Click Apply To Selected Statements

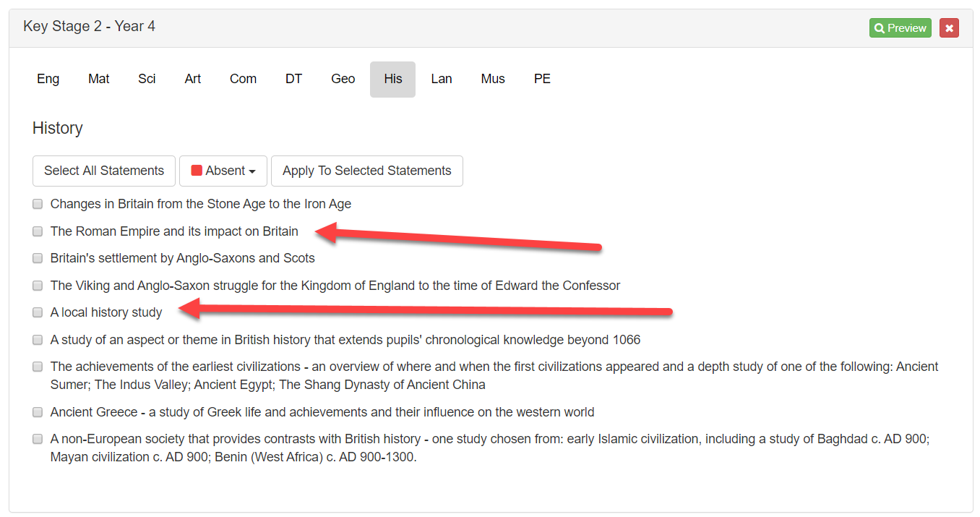coord(366,171)
